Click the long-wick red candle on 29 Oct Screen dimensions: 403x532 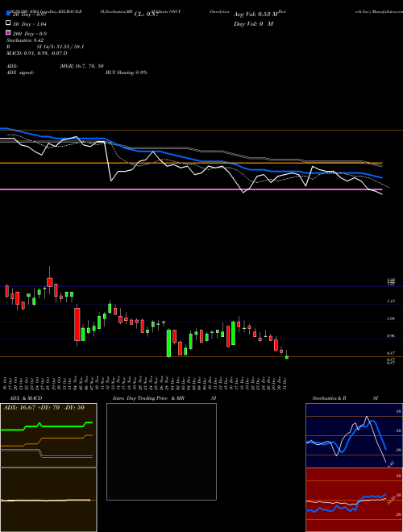click(x=50, y=281)
